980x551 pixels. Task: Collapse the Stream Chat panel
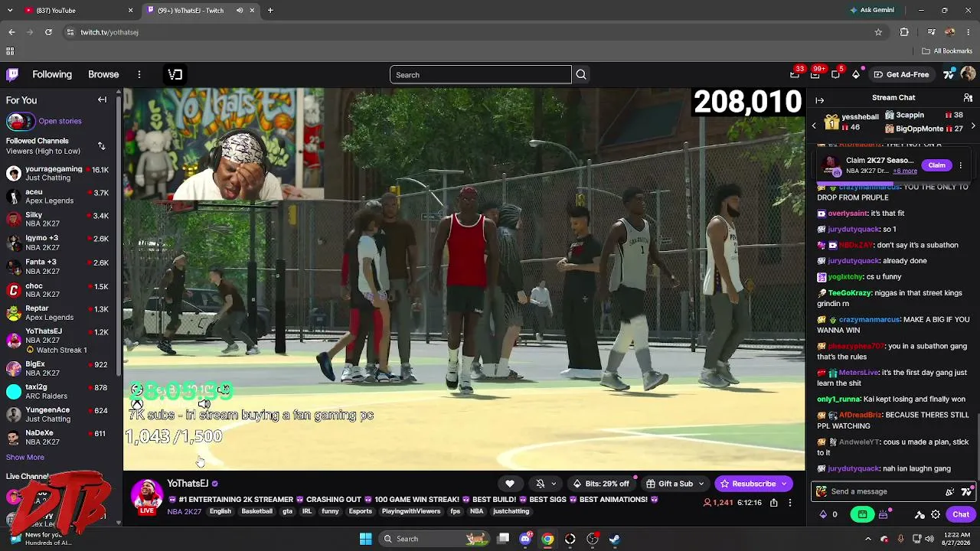point(819,100)
